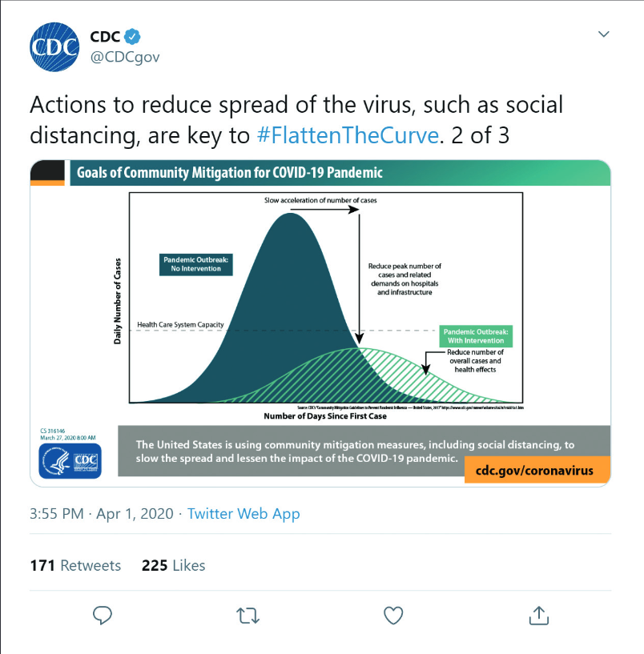Image resolution: width=644 pixels, height=654 pixels.
Task: View the 225 Likes list
Action: (x=173, y=566)
